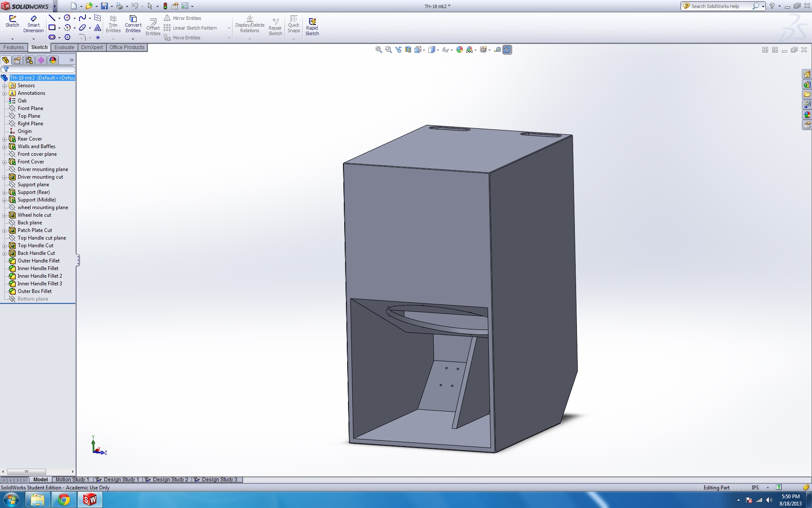Viewport: 812px width, 508px height.
Task: Click Display/Delete Relations button
Action: [250, 24]
